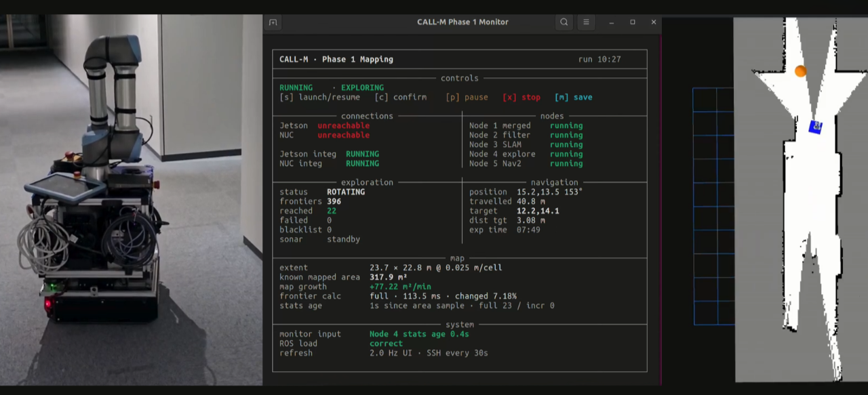Click Node 4 stats age 0.4s text
This screenshot has height=395, width=868.
point(419,335)
